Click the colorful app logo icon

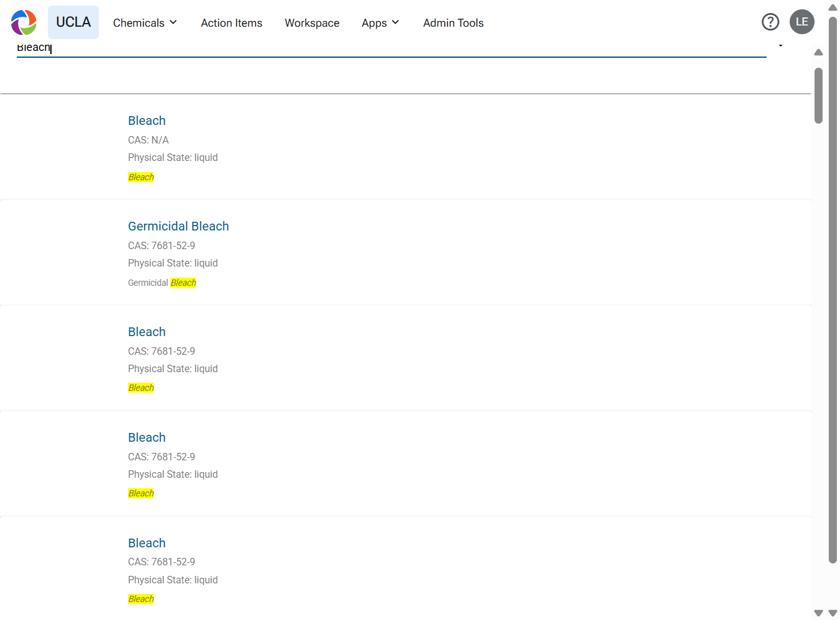click(24, 22)
